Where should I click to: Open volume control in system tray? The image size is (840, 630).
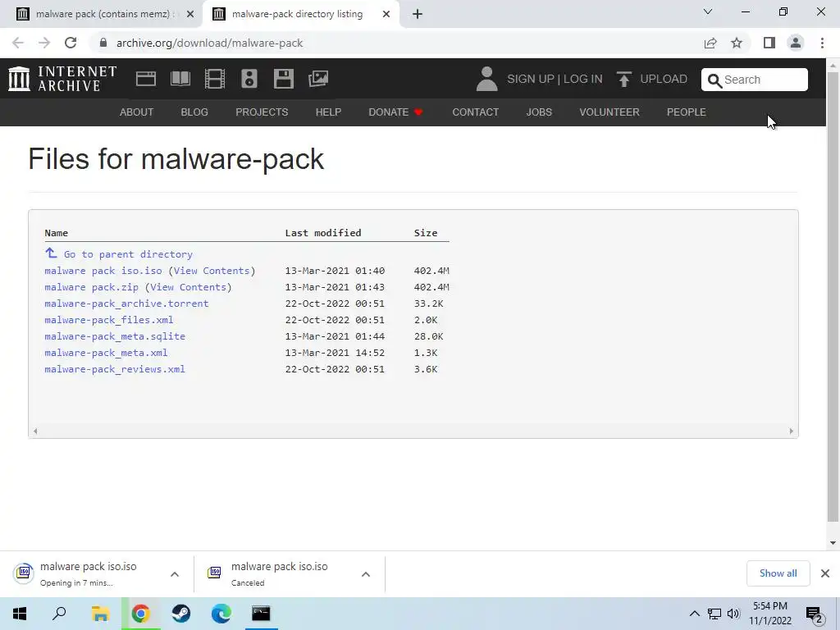733,614
